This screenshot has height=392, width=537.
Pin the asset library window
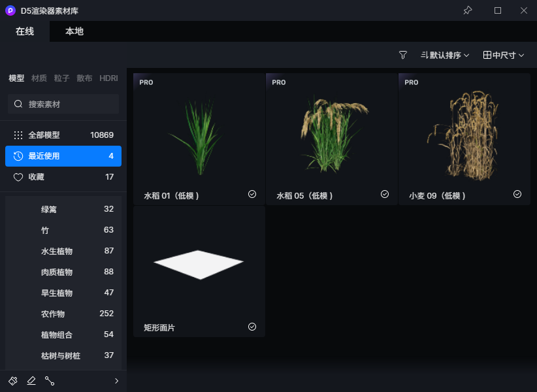pos(468,10)
